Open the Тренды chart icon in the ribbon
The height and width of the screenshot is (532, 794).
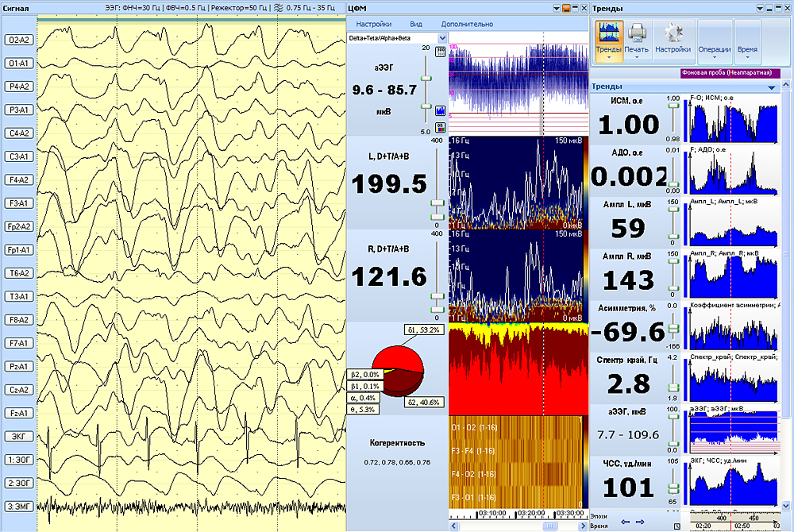609,33
